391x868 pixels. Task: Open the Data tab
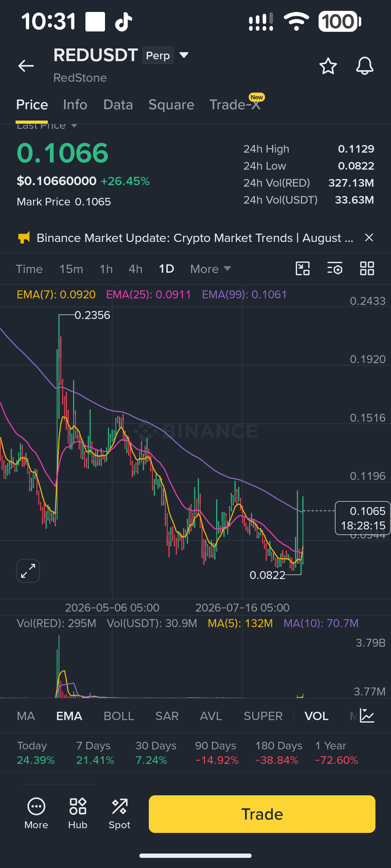pos(118,105)
